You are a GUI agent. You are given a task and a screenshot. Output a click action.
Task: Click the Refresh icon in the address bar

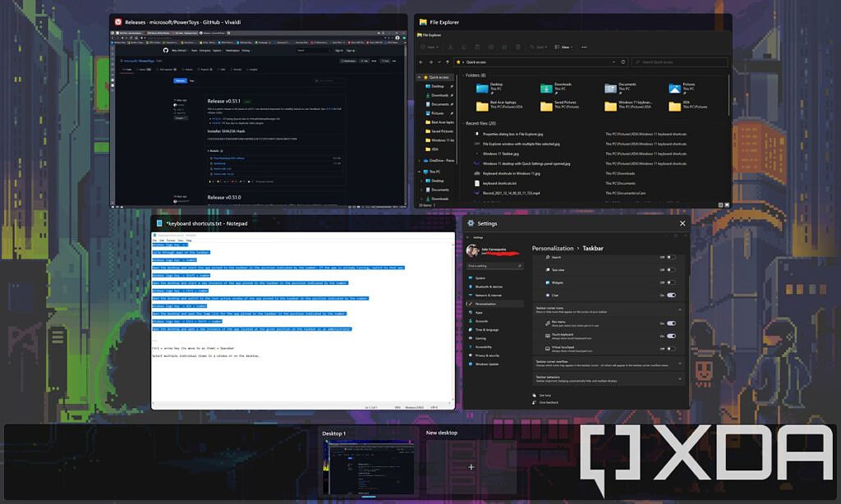tap(623, 62)
